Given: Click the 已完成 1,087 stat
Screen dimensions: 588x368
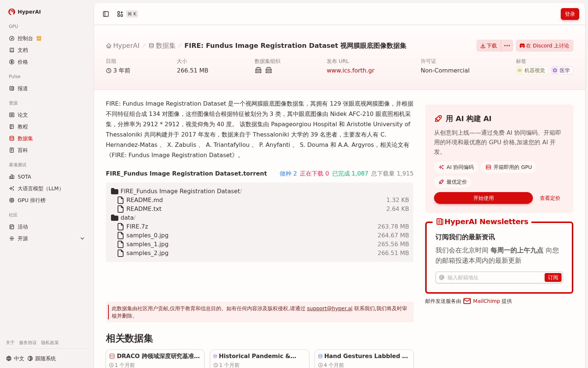Looking at the screenshot, I should 350,173.
